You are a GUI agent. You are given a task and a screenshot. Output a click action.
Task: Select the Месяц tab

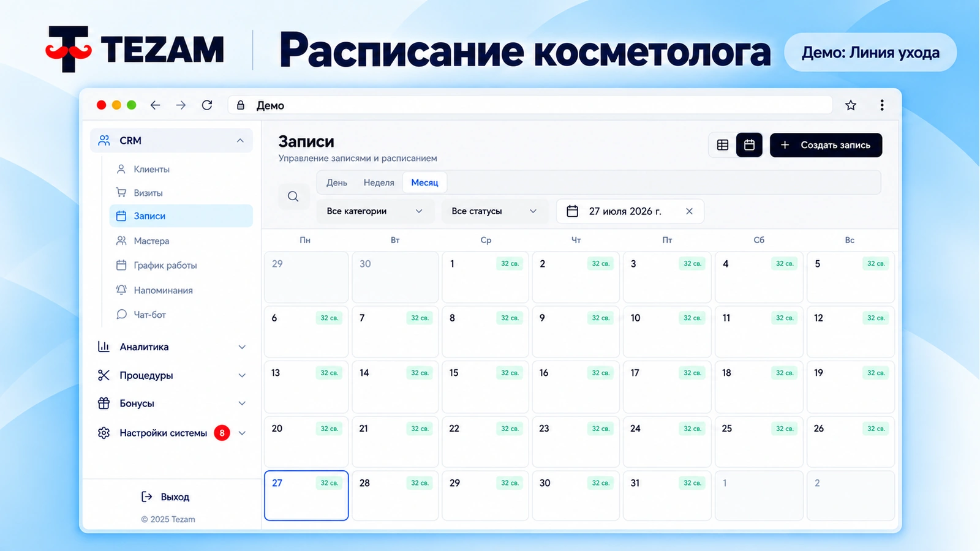point(424,182)
